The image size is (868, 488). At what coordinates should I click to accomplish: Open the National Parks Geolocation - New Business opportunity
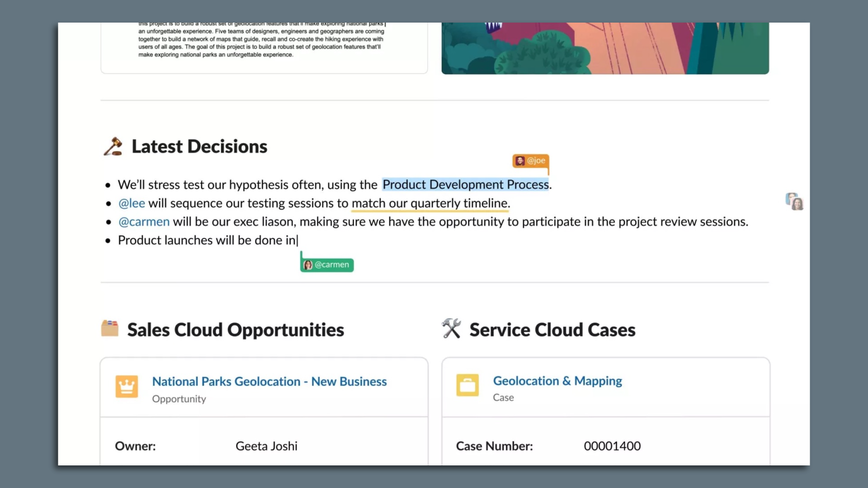[x=269, y=381]
